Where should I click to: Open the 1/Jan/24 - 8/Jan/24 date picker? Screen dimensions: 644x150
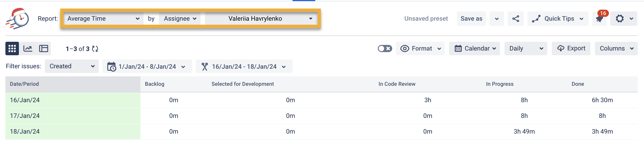(147, 66)
